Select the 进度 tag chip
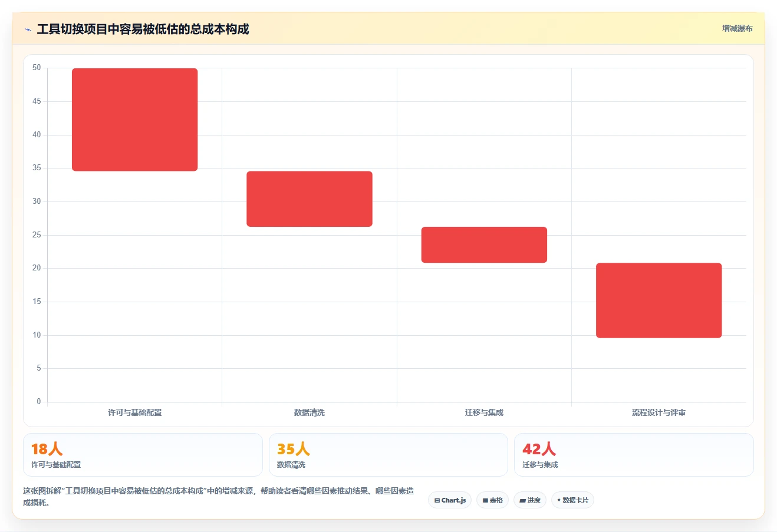This screenshot has width=777, height=532. (x=530, y=500)
